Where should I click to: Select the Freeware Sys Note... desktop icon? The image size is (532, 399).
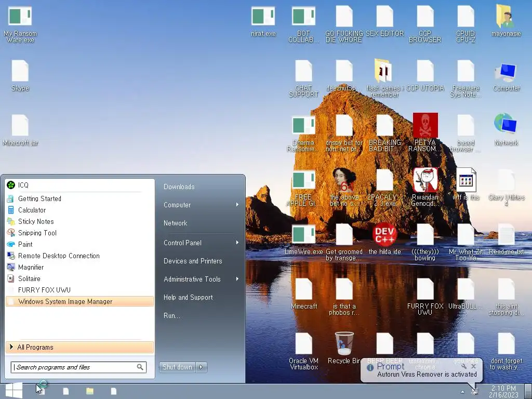465,78
